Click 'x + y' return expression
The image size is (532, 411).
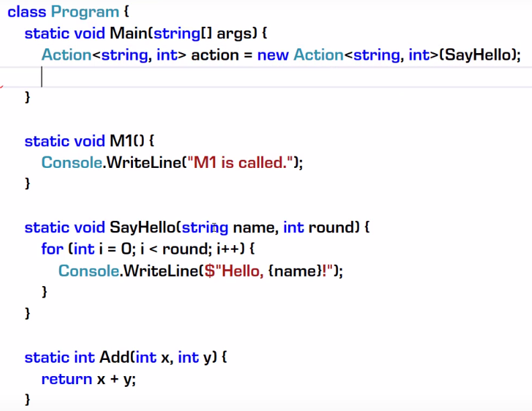(114, 380)
